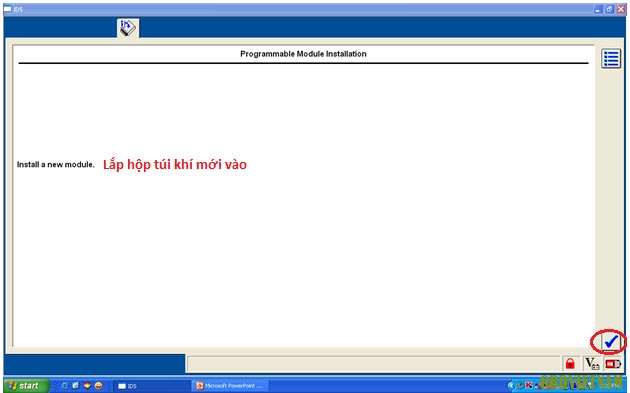Image resolution: width=630 pixels, height=393 pixels.
Task: Restore down the IDS window
Action: (610, 9)
